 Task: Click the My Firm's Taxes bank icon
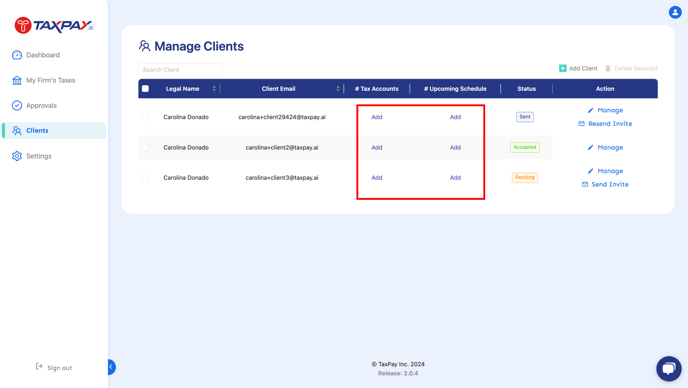[x=17, y=80]
